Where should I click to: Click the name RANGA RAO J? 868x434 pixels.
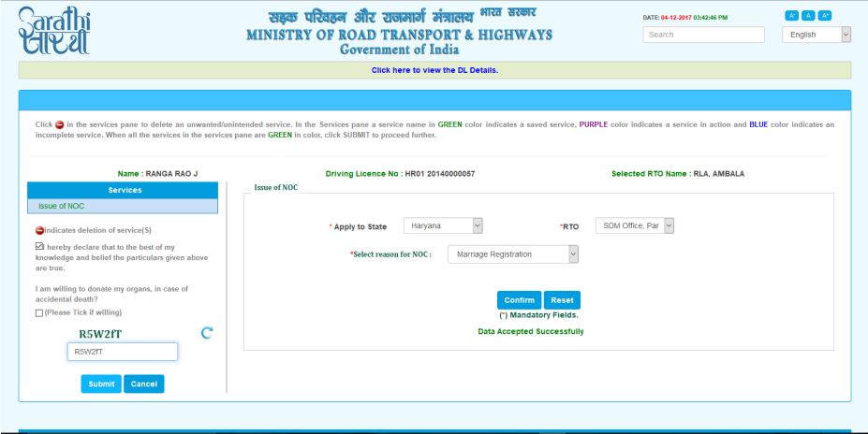171,174
